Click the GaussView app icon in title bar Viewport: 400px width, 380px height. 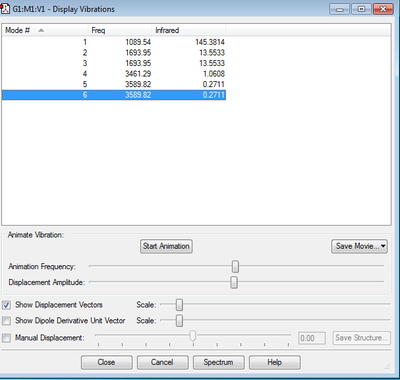pos(5,9)
